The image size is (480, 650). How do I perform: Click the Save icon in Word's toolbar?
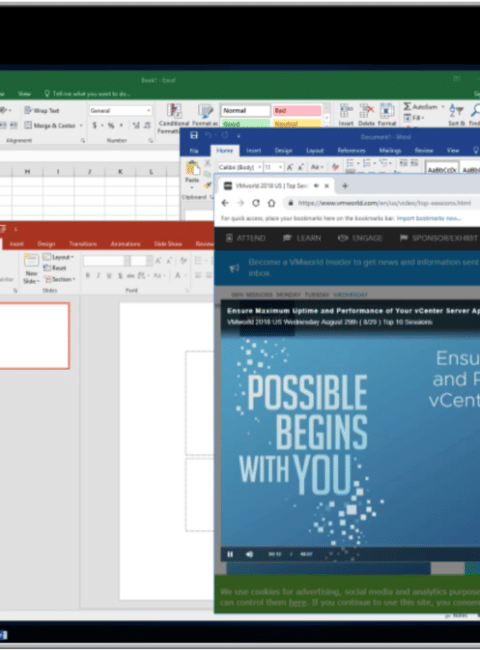[194, 135]
